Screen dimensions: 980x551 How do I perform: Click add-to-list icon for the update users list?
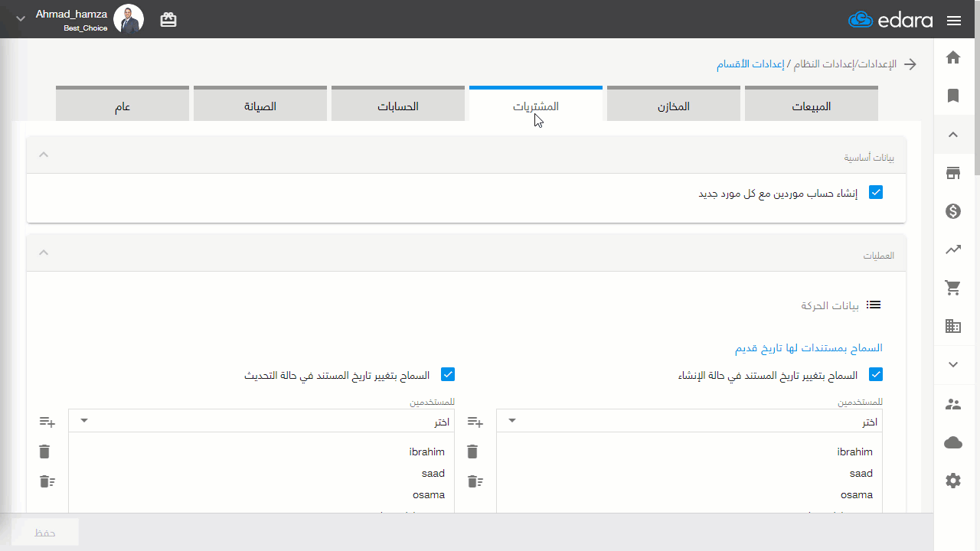click(x=47, y=422)
